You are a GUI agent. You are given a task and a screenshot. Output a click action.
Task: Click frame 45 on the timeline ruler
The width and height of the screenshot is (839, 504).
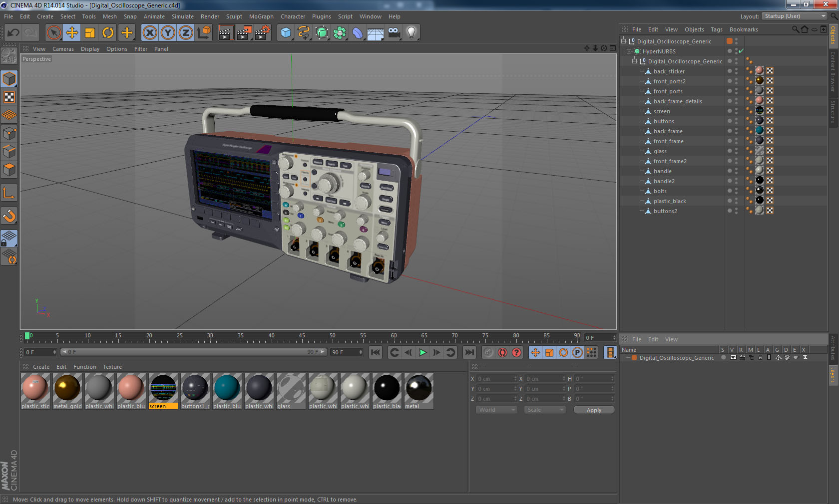[302, 336]
